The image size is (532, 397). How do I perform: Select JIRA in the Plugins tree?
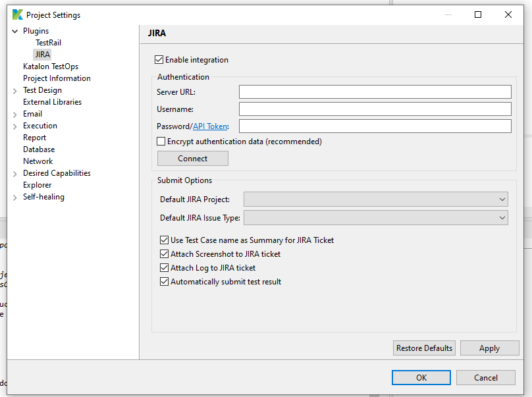(x=42, y=54)
